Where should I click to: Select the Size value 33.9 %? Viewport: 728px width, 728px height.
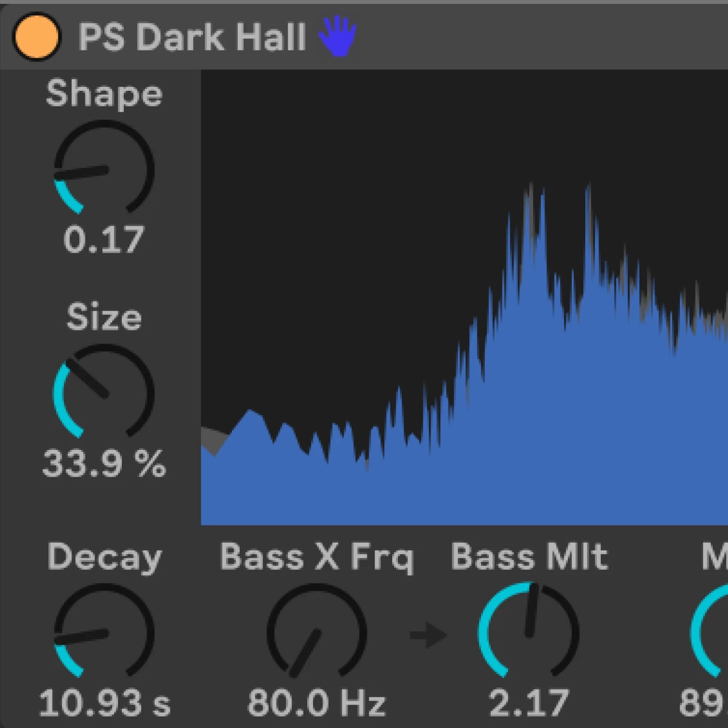(104, 463)
